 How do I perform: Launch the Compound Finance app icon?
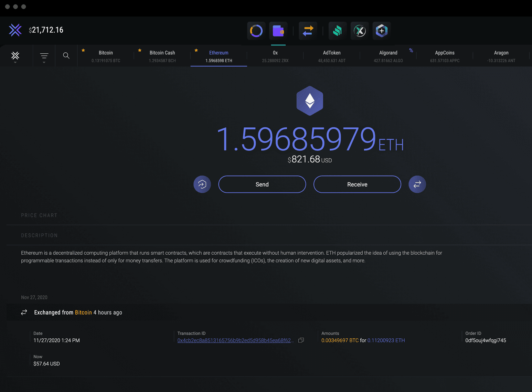click(x=338, y=31)
